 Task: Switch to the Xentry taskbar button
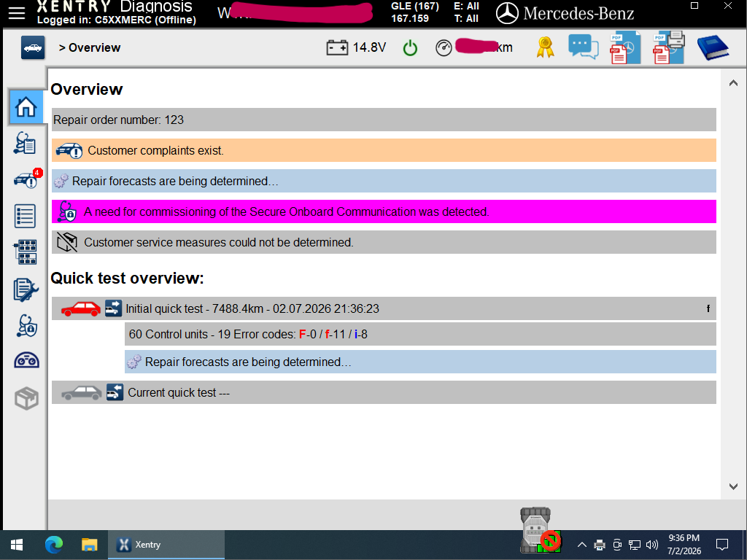[x=166, y=545]
